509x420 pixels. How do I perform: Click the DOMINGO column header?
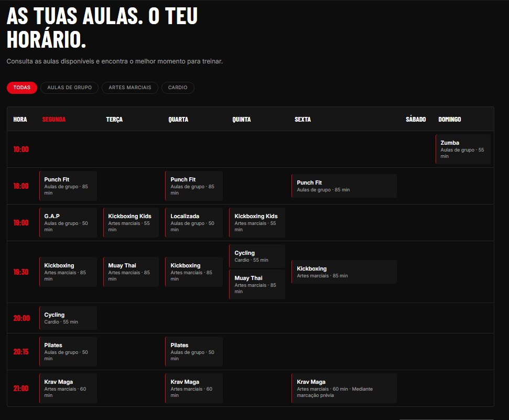click(x=450, y=119)
